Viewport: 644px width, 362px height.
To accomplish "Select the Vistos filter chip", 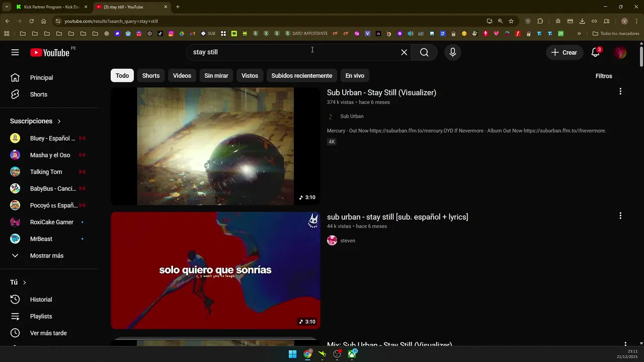I will point(250,76).
